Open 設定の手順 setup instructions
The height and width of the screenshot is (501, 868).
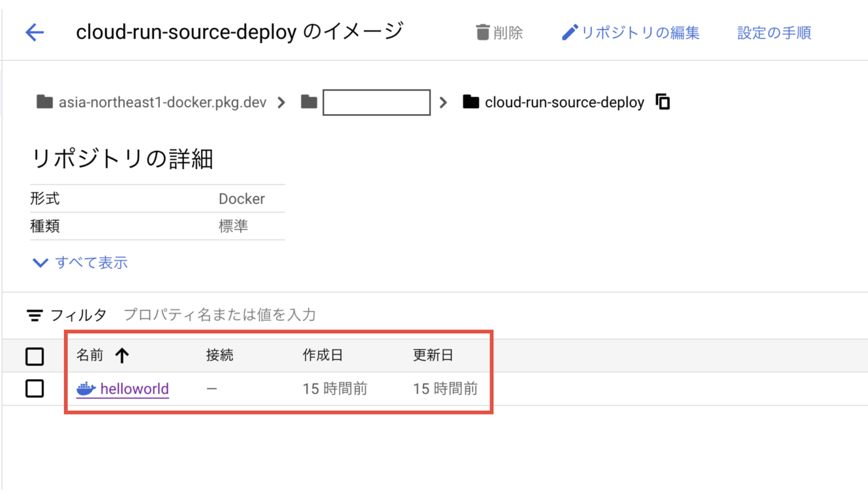click(774, 33)
